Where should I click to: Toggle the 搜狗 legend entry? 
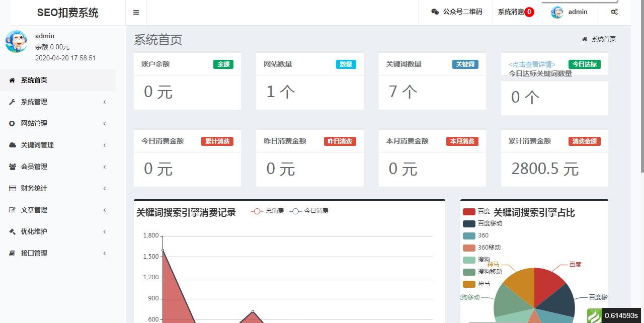[476, 260]
